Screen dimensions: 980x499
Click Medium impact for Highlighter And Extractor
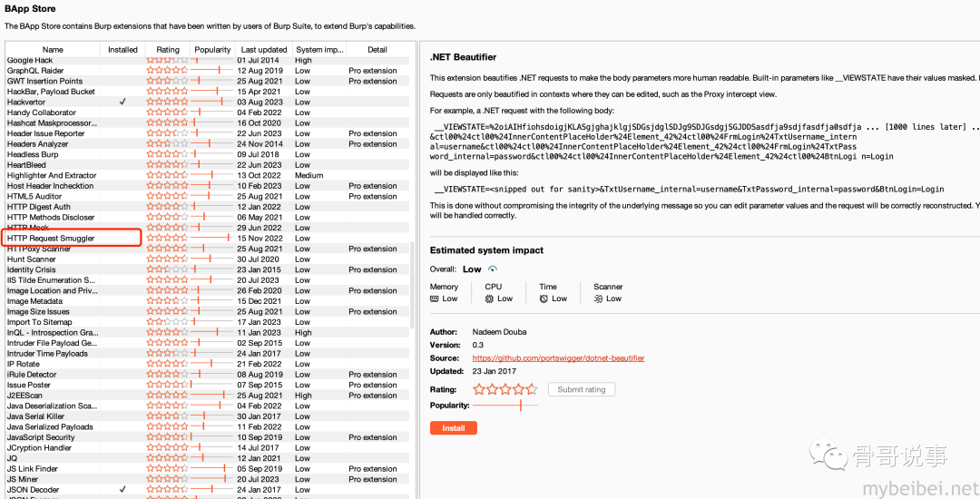coord(309,175)
